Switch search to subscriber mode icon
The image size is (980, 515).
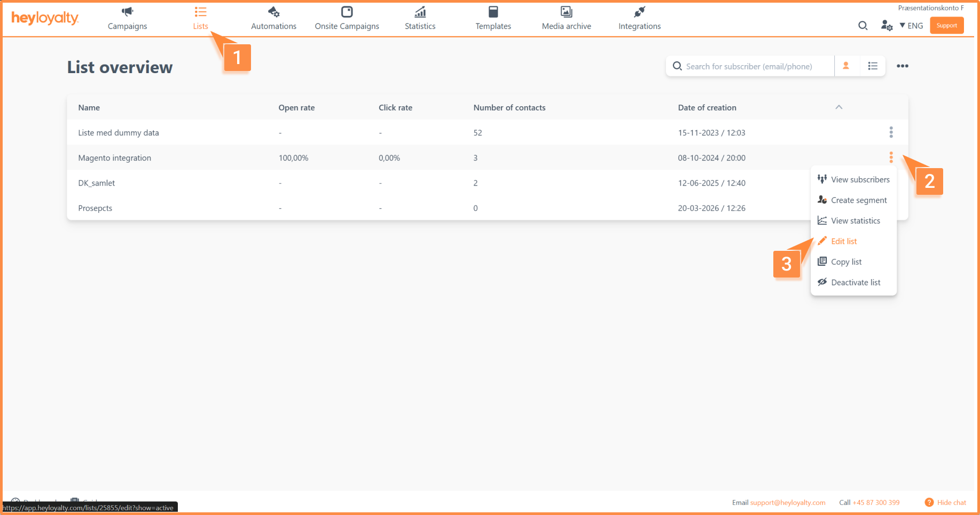[x=846, y=66]
